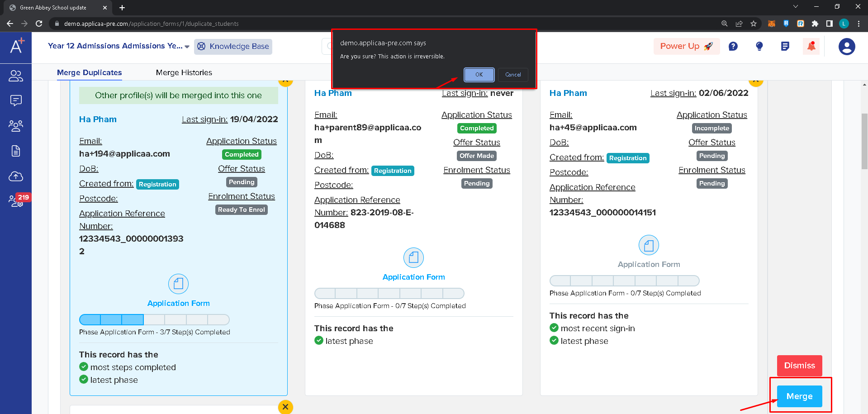Open the notifications bell icon
The width and height of the screenshot is (868, 414).
811,46
